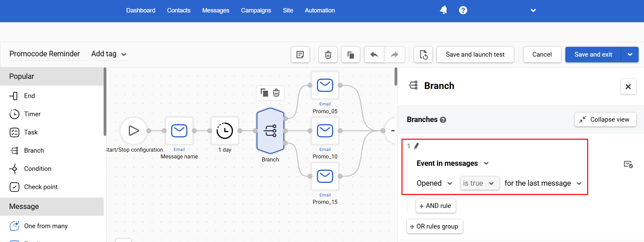Expand the for the last message dropdown
Viewport: 644px width, 242px height.
pos(543,183)
